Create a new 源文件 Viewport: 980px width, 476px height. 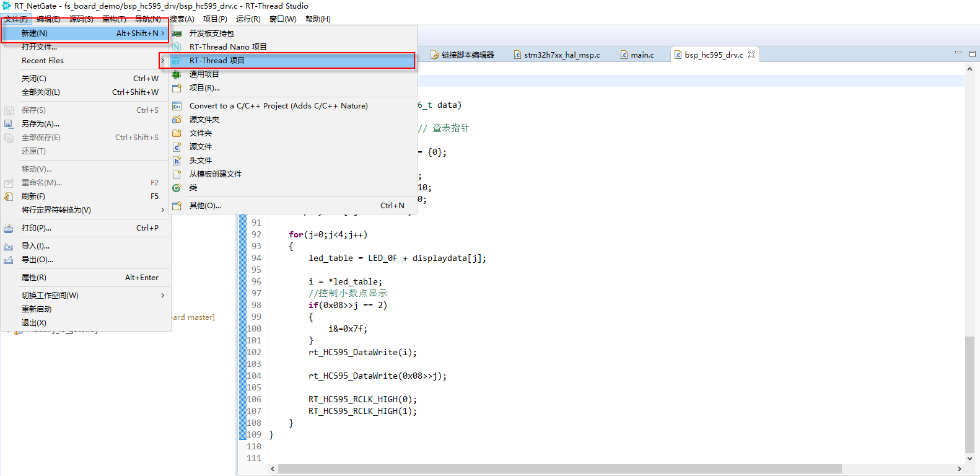pyautogui.click(x=292, y=147)
